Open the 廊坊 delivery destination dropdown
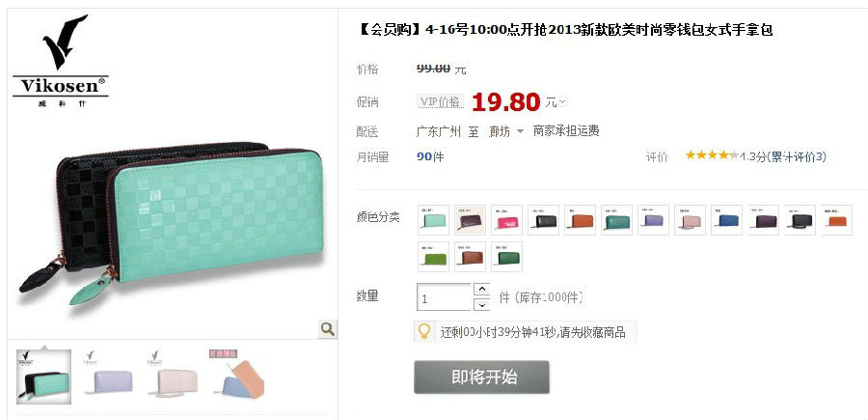Viewport: 868px width, 420px height. [506, 131]
